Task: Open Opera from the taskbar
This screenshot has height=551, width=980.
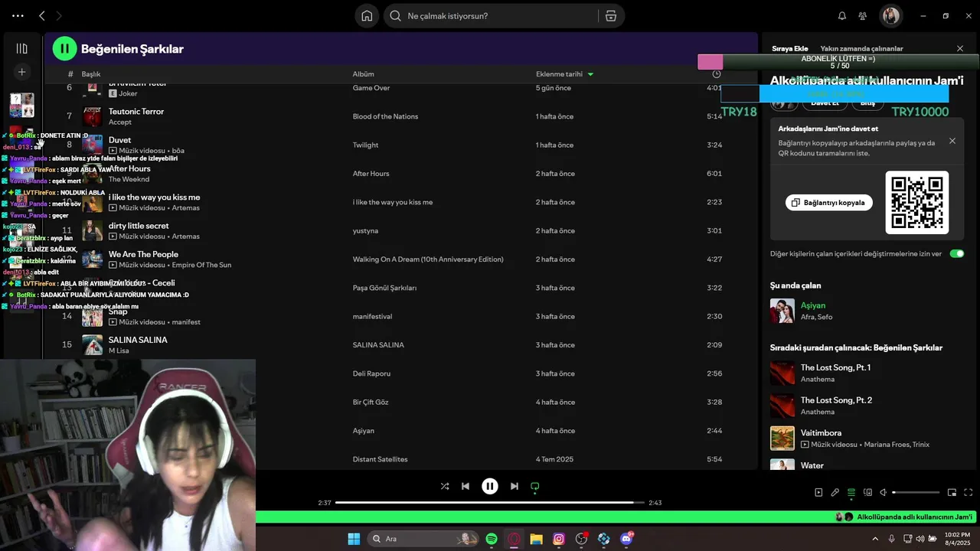Action: [514, 539]
